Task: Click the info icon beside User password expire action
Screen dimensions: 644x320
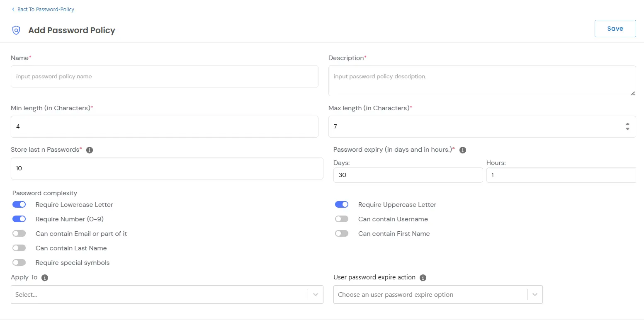Action: pos(423,278)
